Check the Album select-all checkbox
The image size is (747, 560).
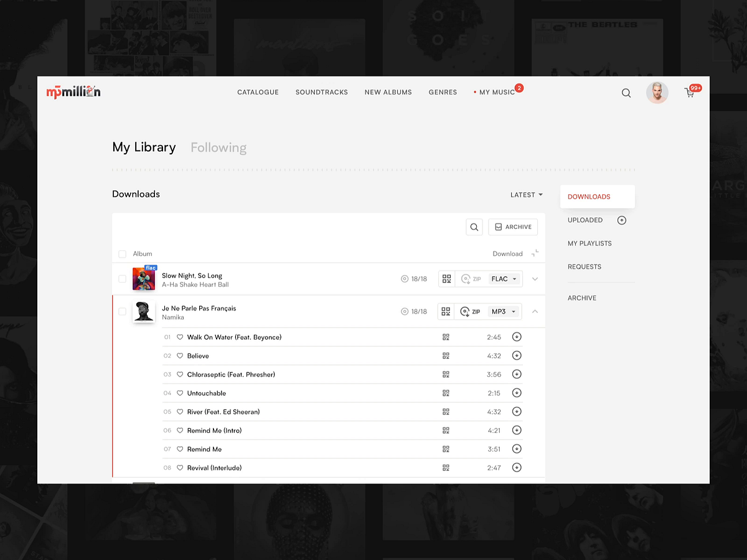122,253
